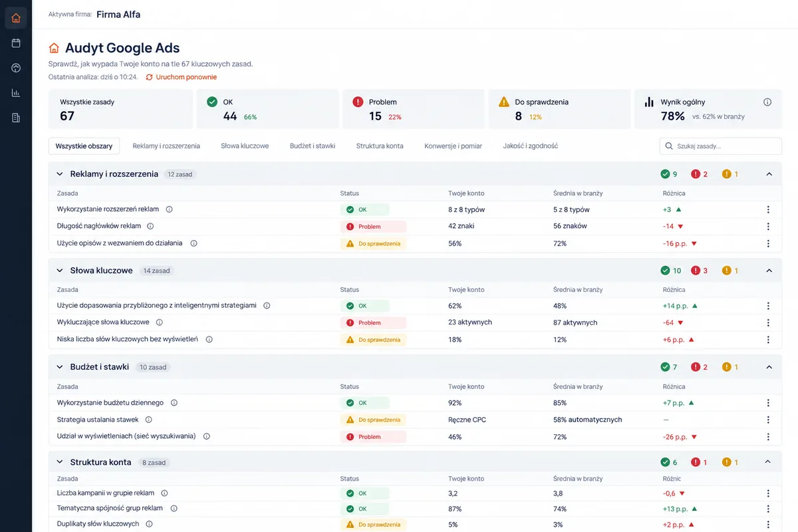Collapse the Słowa kluczowe section chevron
Image resolution: width=798 pixels, height=532 pixels.
coord(60,271)
